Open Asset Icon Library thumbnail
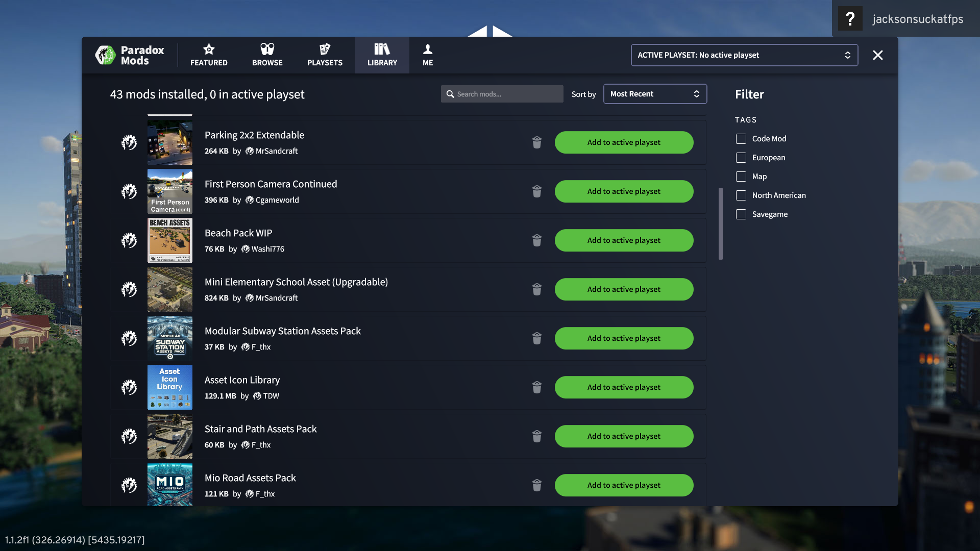Viewport: 980px width, 551px height. click(170, 387)
